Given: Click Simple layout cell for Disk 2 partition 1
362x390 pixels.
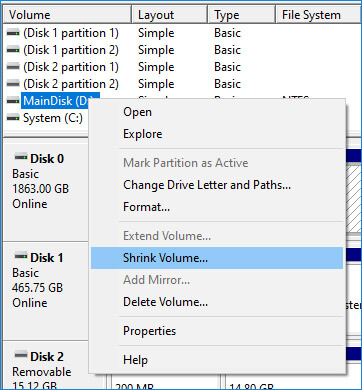Looking at the screenshot, I should click(156, 67).
